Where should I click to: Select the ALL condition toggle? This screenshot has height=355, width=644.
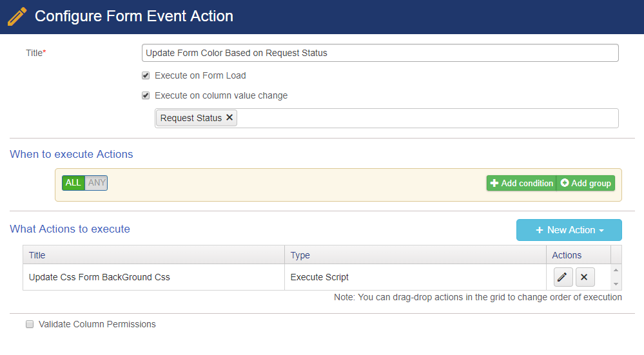[x=73, y=182]
